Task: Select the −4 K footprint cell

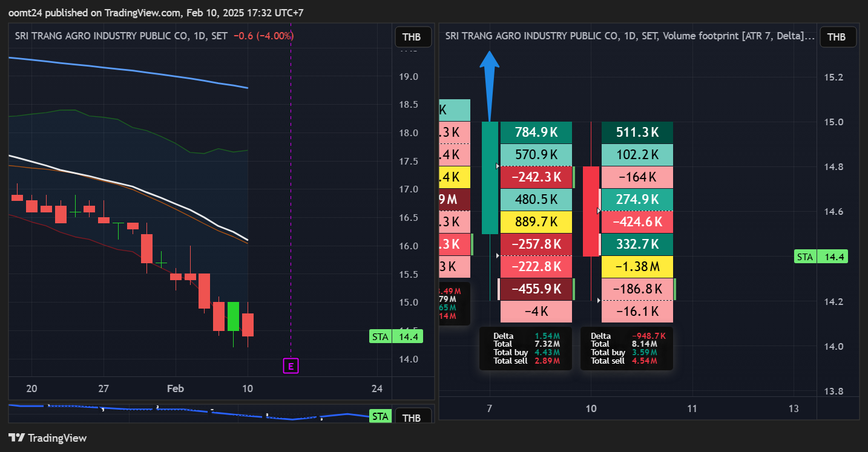Action: pyautogui.click(x=536, y=312)
